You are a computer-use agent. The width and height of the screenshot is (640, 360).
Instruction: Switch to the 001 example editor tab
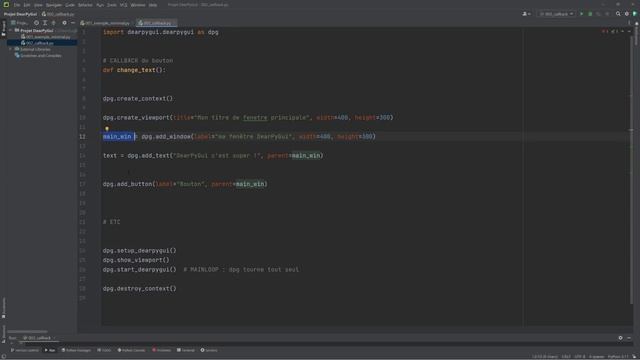point(107,23)
